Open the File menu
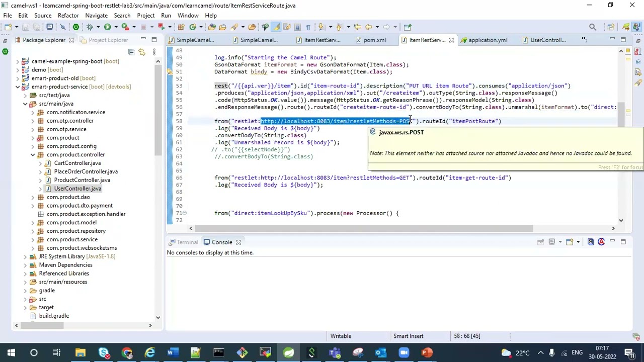This screenshot has height=362, width=644. (x=8, y=16)
